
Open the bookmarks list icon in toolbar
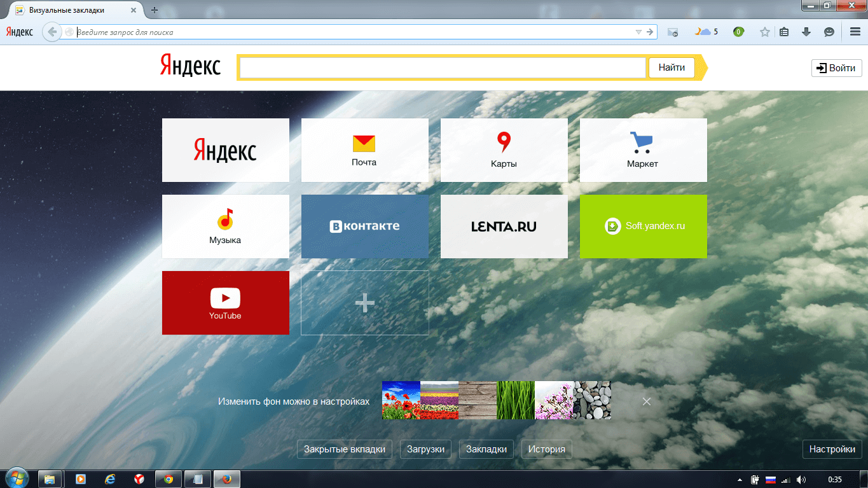784,32
